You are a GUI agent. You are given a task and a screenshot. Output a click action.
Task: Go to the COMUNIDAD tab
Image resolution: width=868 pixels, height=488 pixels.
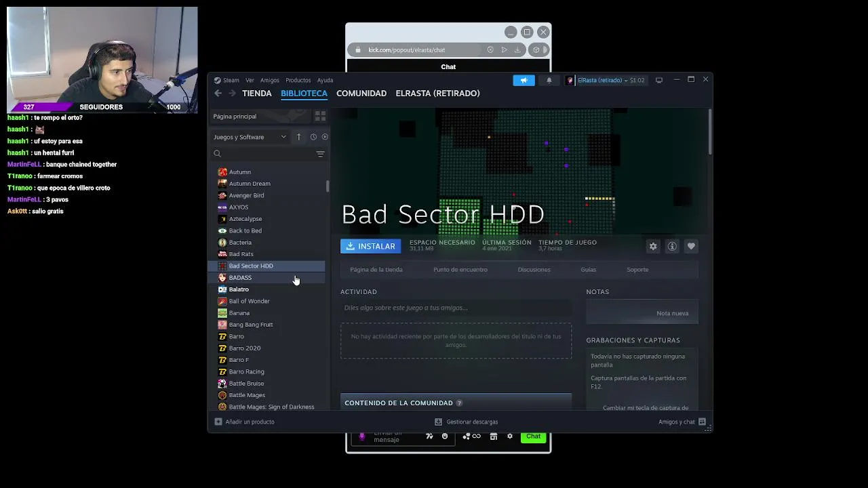click(361, 94)
